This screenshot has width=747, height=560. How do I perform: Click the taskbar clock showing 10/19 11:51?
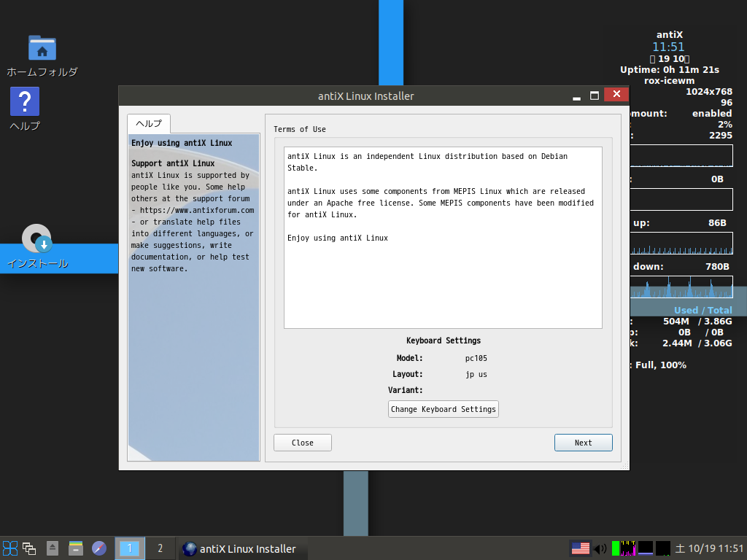coord(709,548)
